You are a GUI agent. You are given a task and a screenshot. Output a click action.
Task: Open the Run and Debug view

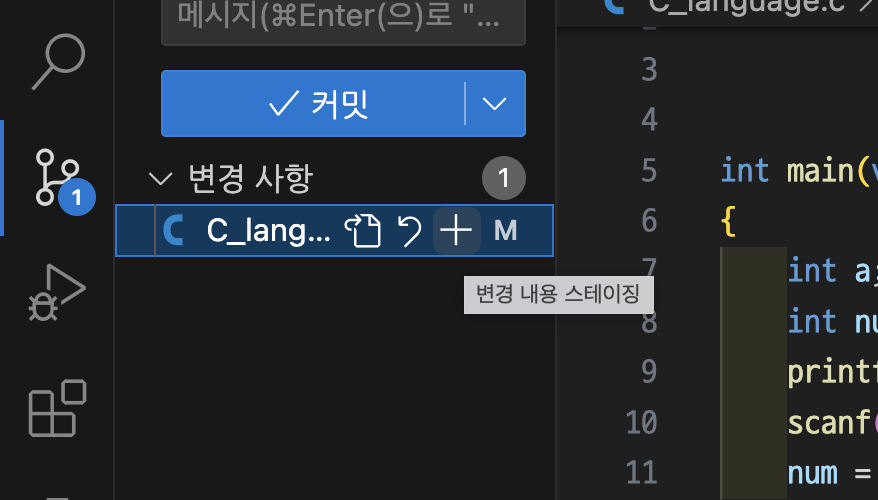(x=57, y=293)
